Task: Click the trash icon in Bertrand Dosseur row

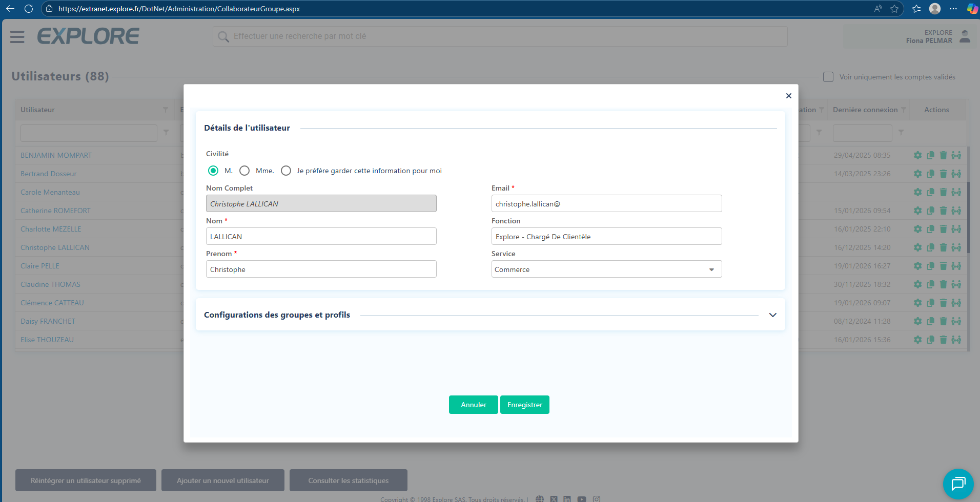Action: 943,174
